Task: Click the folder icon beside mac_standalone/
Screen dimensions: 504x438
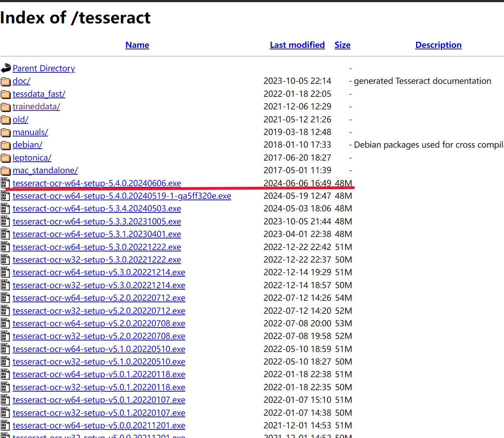Action: tap(6, 171)
